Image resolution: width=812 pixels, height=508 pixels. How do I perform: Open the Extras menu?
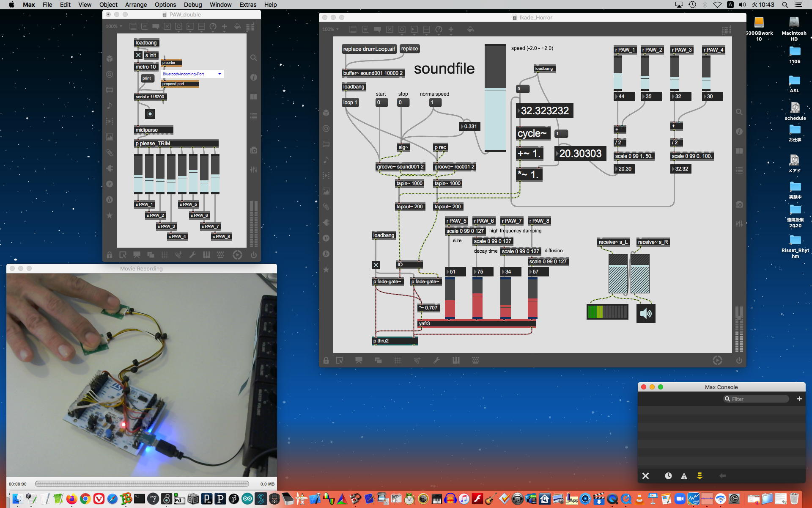click(x=247, y=5)
